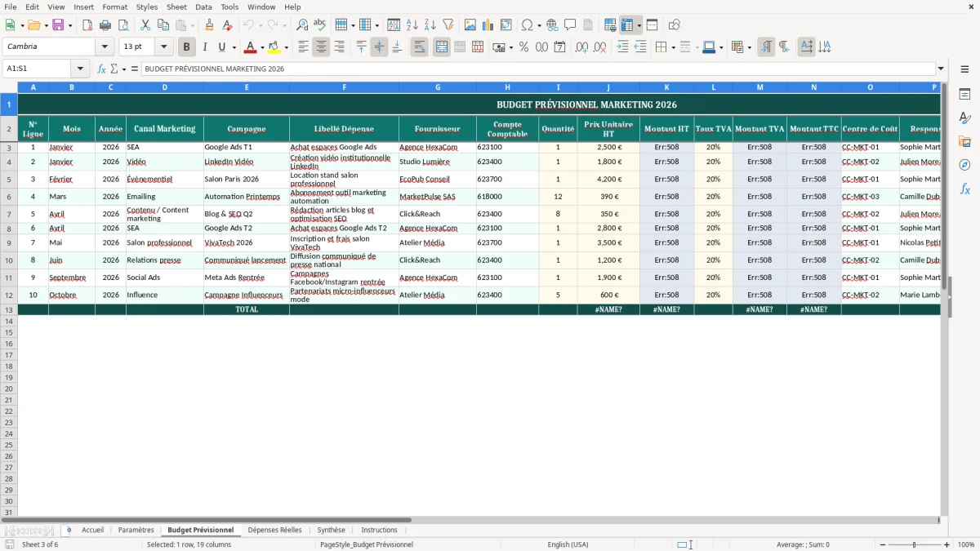Click the Increase Indent icon
The image size is (980, 551).
pyautogui.click(x=622, y=47)
